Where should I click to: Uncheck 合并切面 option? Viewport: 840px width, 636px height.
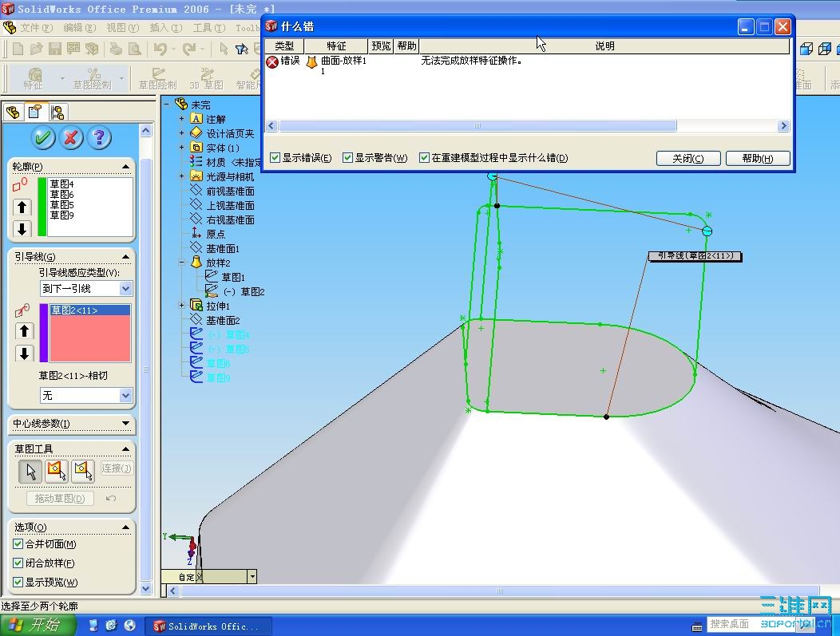click(18, 544)
